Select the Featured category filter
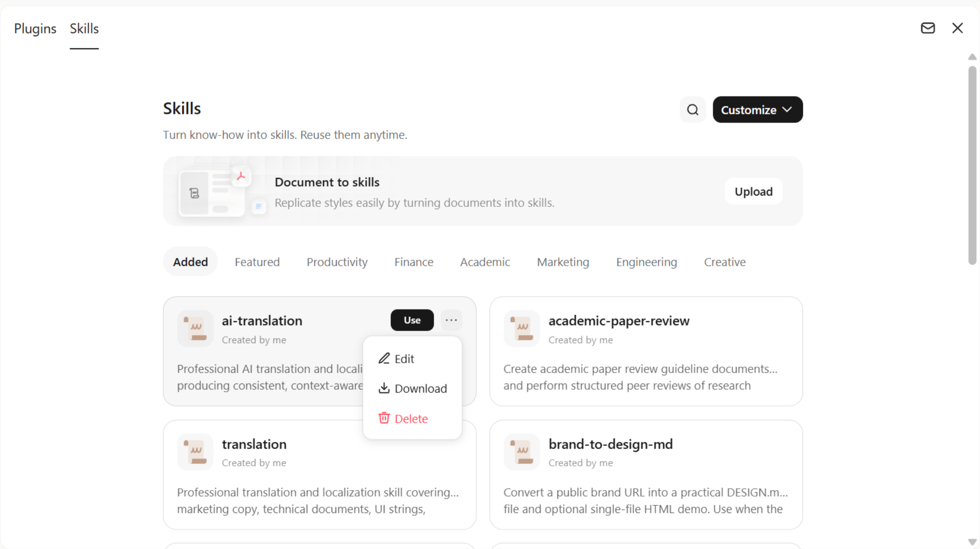Screen dimensions: 980x549 257,262
